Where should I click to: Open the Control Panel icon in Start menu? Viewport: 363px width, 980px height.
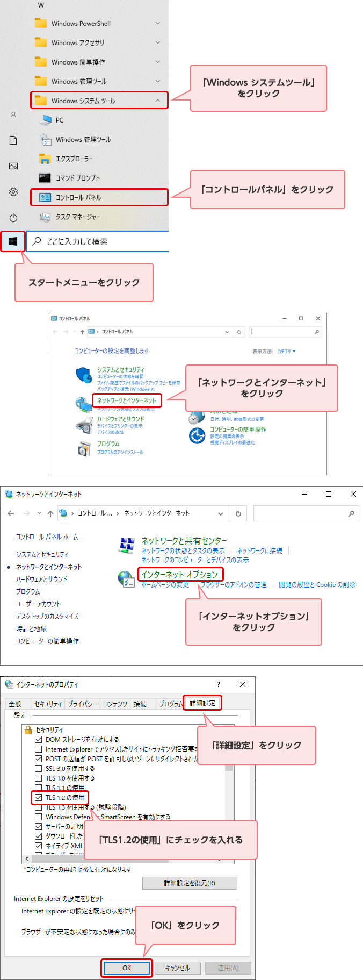pos(45,197)
